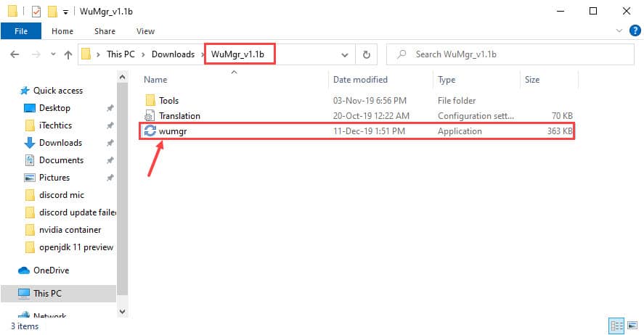Select OneDrive in navigation pane
This screenshot has width=644, height=335.
coord(52,270)
